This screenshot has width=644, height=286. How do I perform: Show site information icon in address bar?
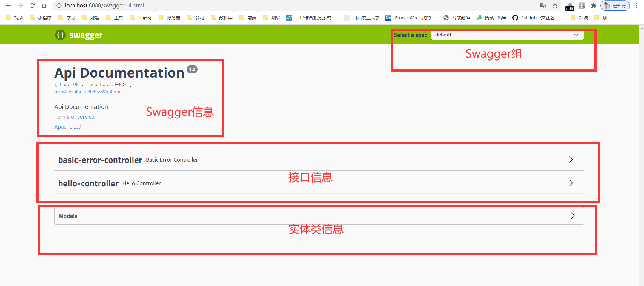click(59, 5)
